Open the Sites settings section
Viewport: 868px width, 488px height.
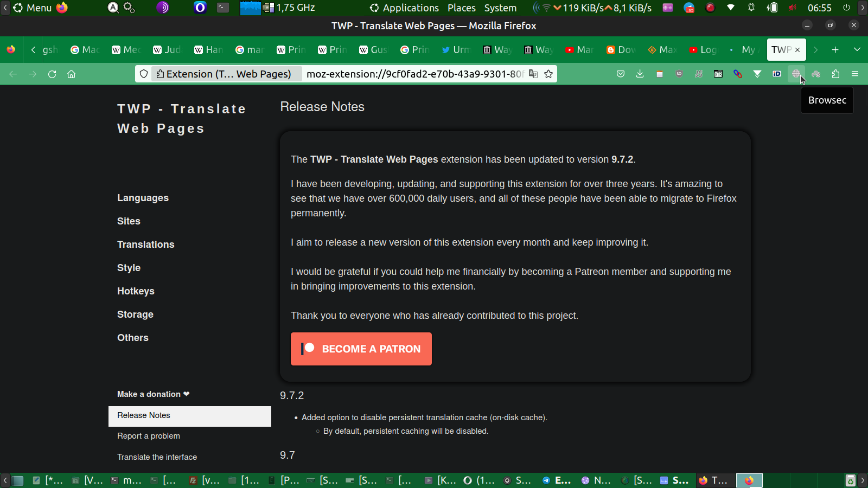[129, 221]
